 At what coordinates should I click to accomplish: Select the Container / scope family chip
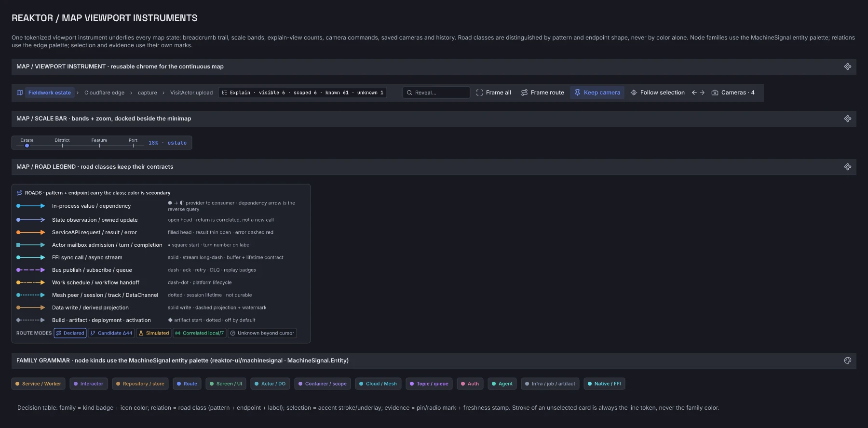323,384
